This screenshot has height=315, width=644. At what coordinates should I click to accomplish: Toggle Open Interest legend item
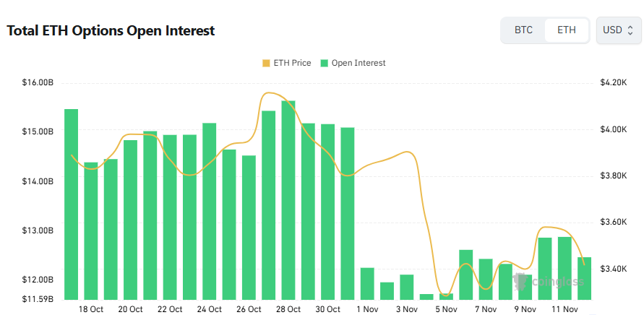353,63
